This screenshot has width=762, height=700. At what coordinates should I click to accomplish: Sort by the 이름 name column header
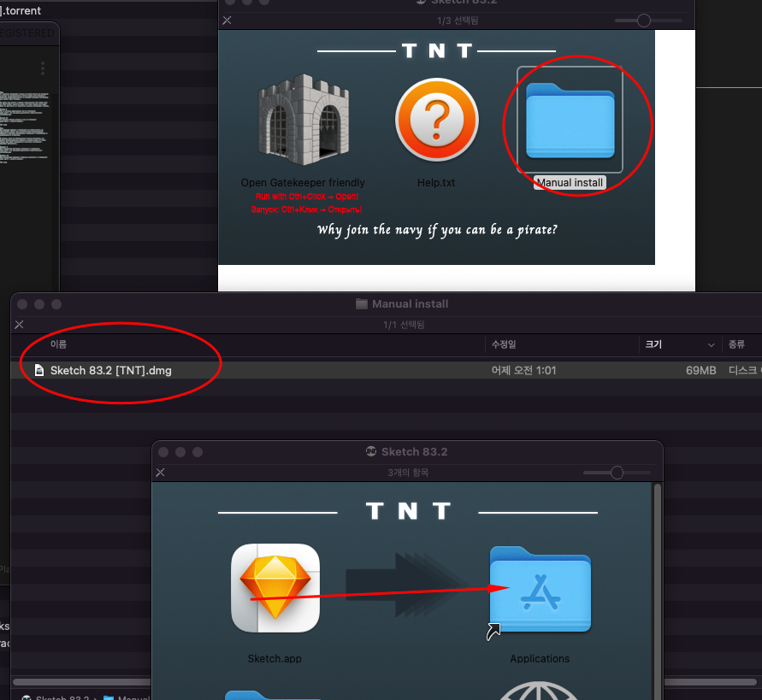coord(58,344)
